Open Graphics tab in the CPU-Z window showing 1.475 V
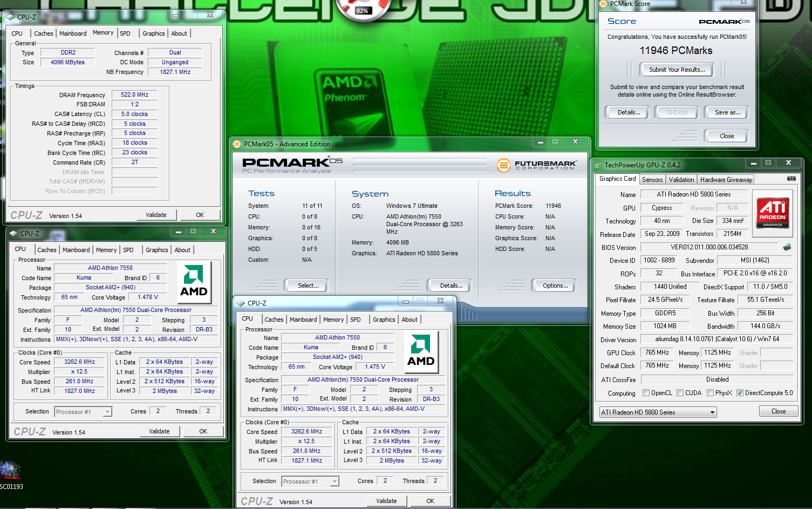This screenshot has width=812, height=509. tap(384, 320)
